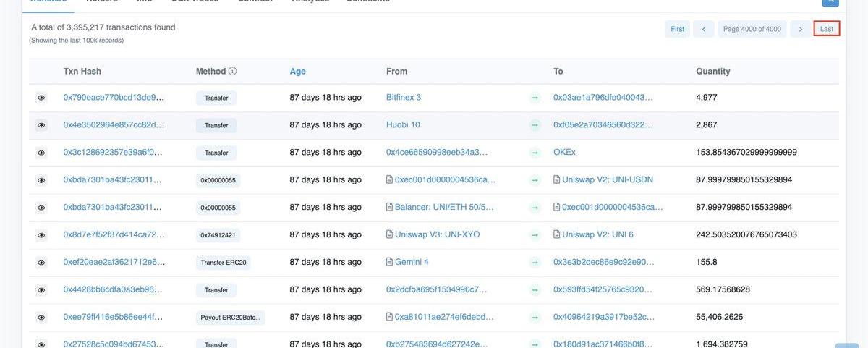The image size is (868, 348).
Task: Click the quantity 2,867
Action: 707,124
